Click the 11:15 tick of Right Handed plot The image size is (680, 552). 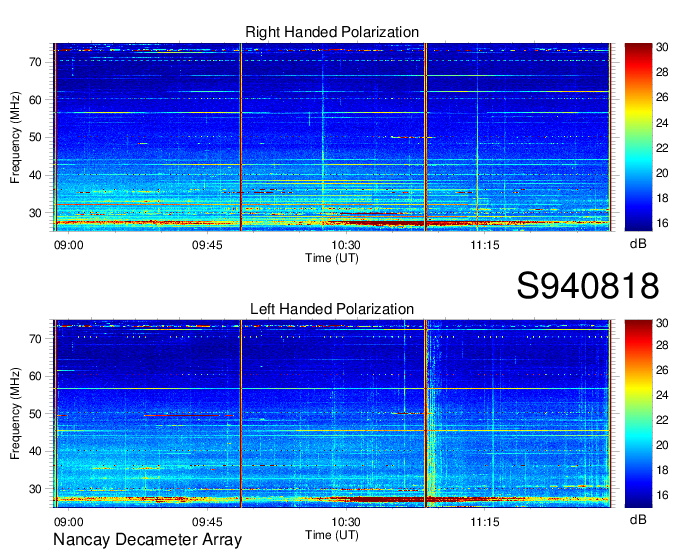[x=485, y=245]
